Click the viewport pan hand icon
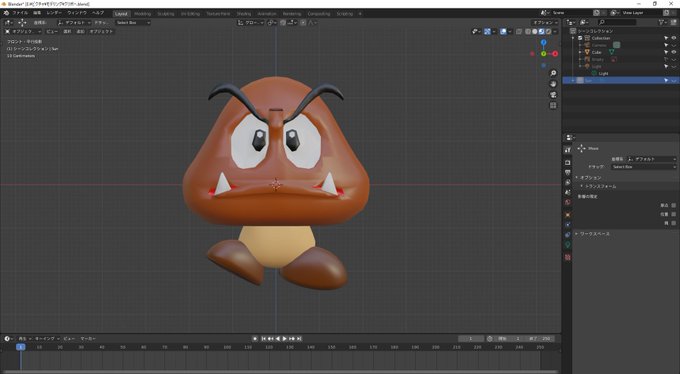 pyautogui.click(x=553, y=84)
